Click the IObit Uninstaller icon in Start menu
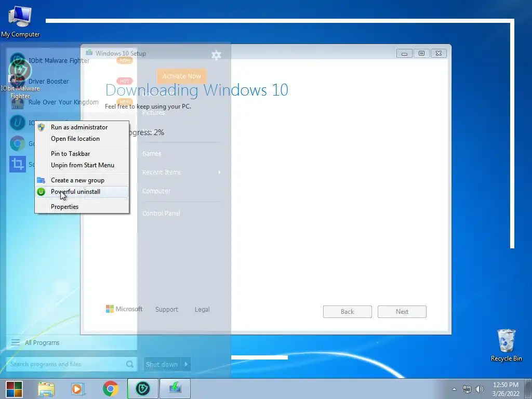 17,123
